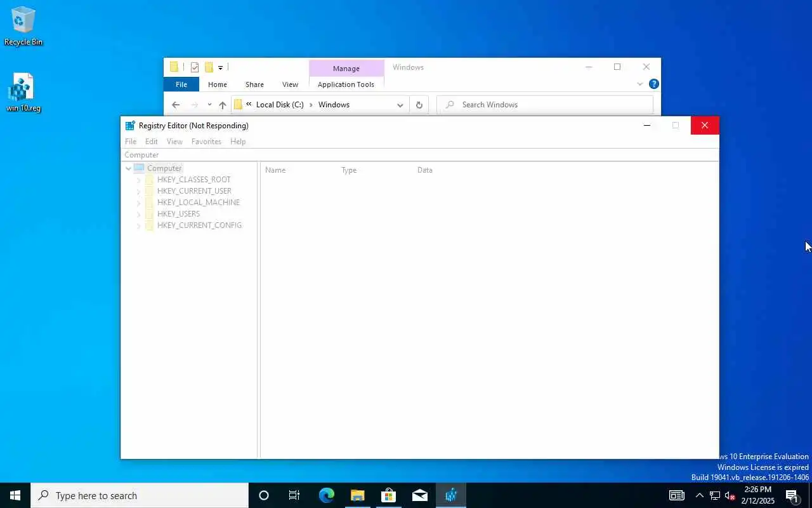Image resolution: width=812 pixels, height=508 pixels.
Task: Go up one folder level in File Explorer
Action: point(222,105)
